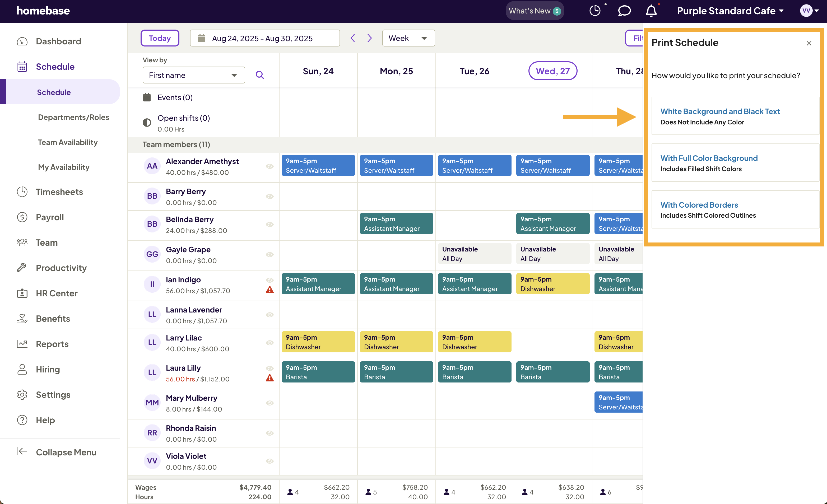Open the Week view dropdown
Viewport: 827px width, 504px height.
click(408, 38)
